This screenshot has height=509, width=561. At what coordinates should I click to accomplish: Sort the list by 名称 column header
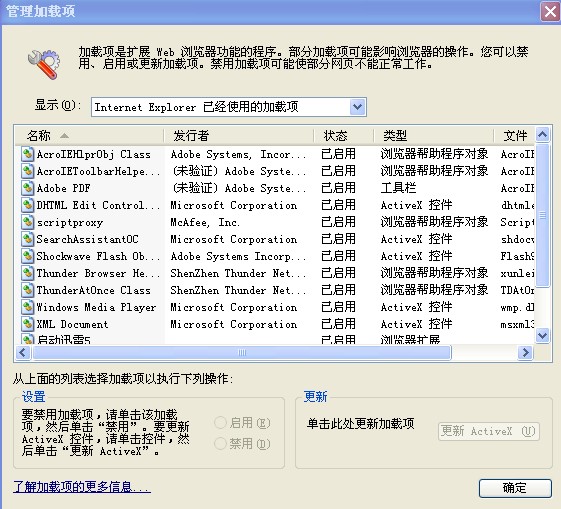click(x=89, y=136)
